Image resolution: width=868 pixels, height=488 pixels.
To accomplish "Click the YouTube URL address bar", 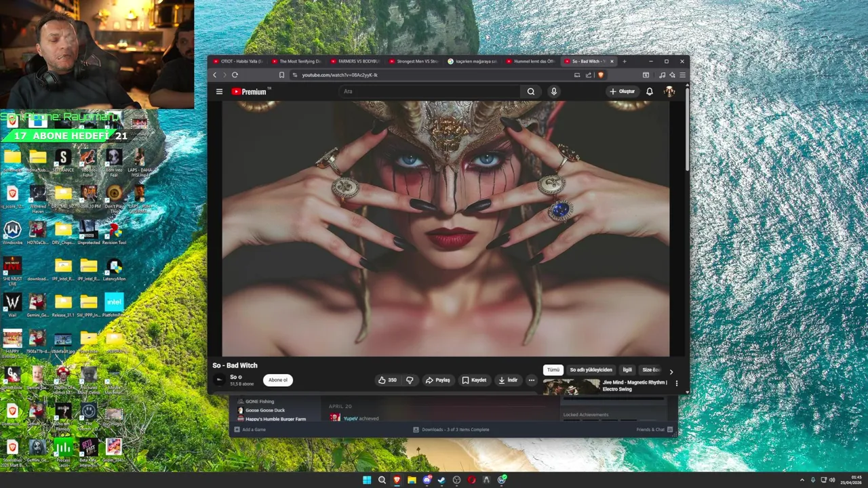I will click(434, 75).
